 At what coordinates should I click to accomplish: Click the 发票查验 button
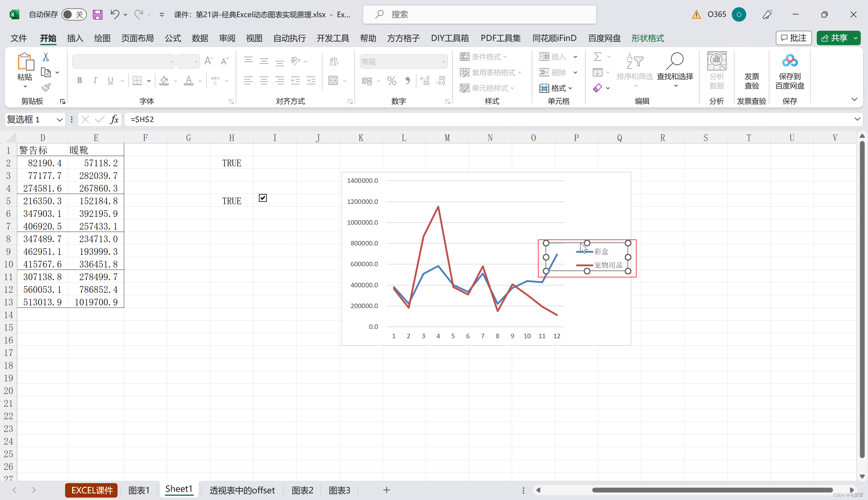(751, 81)
